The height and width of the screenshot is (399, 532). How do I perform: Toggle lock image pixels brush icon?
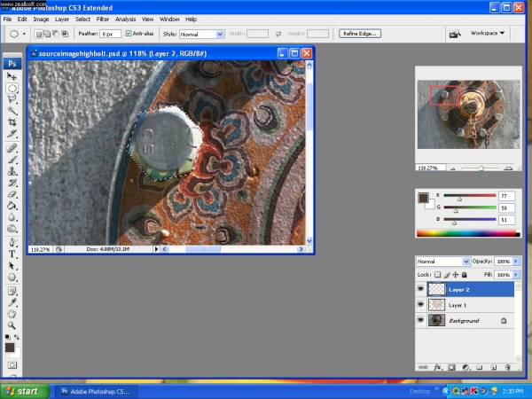(x=447, y=275)
